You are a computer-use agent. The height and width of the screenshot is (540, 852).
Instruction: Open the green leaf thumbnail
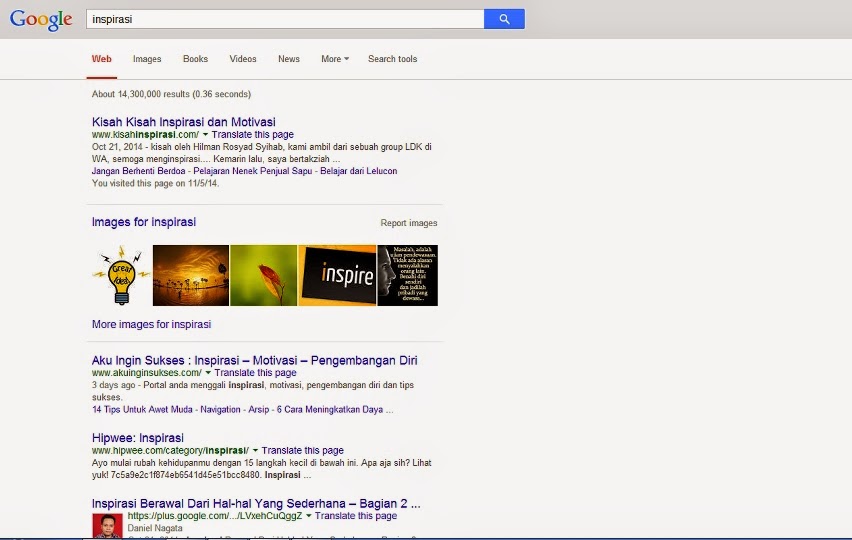[x=264, y=275]
